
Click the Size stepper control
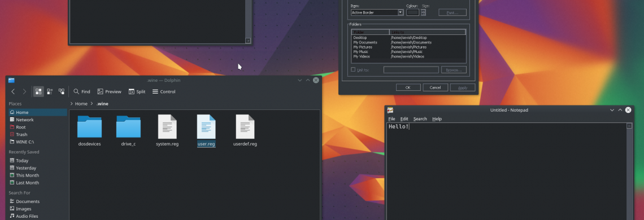click(424, 12)
